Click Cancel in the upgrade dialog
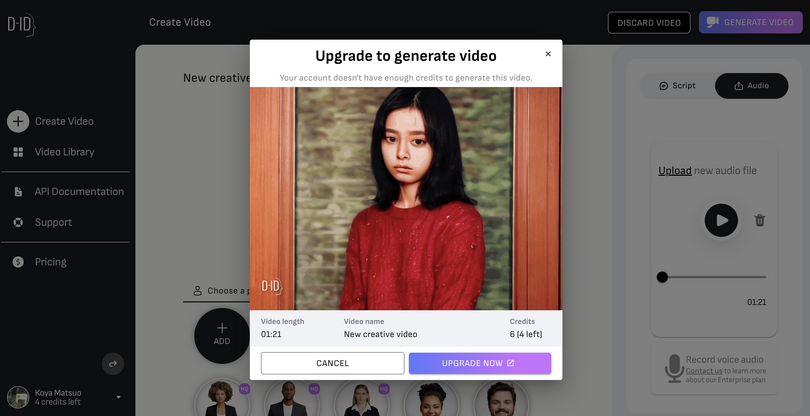 333,363
